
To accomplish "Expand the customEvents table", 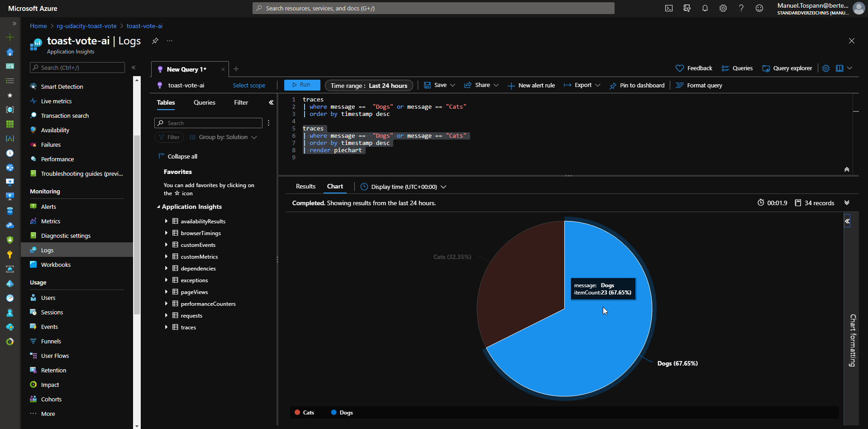I will (166, 245).
